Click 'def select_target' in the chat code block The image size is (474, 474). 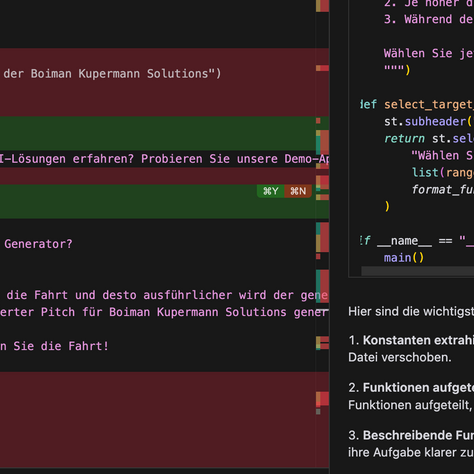[x=417, y=104]
